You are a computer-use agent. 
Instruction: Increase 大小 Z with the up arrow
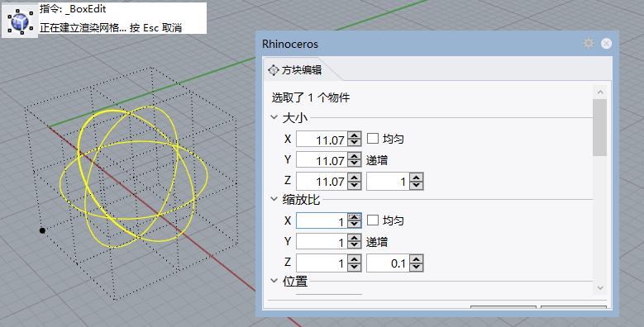[354, 177]
